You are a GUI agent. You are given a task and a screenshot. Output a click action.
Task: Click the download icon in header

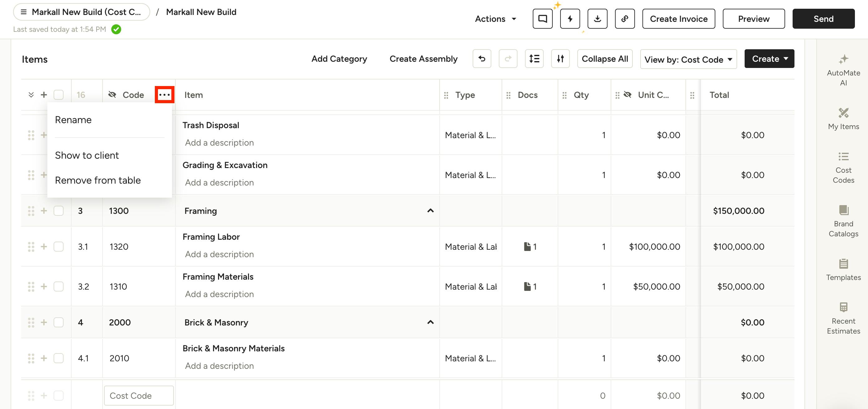(x=597, y=19)
